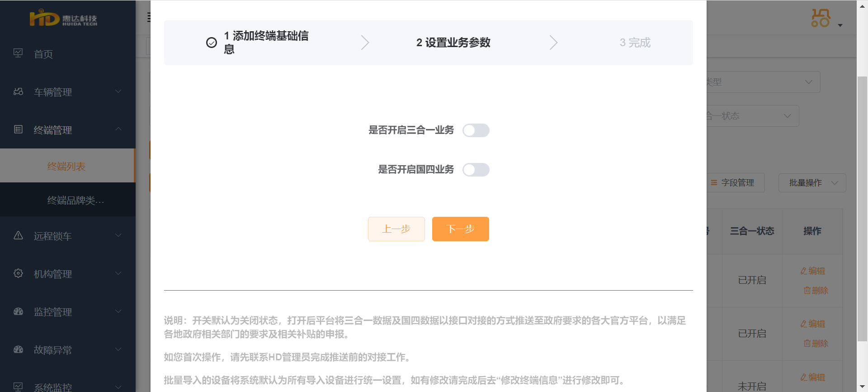Viewport: 868px width, 392px height.
Task: Click the page vertical scrollbar thumb
Action: [x=862, y=209]
